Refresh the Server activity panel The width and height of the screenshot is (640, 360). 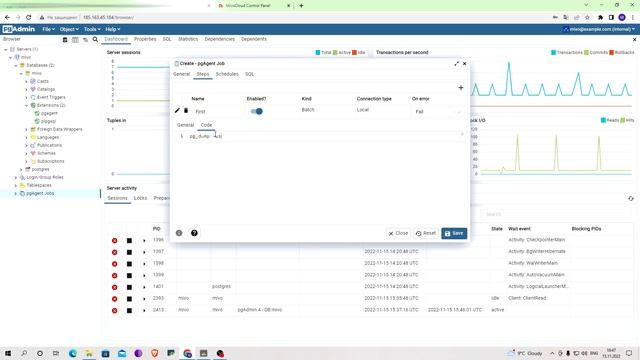(x=631, y=198)
